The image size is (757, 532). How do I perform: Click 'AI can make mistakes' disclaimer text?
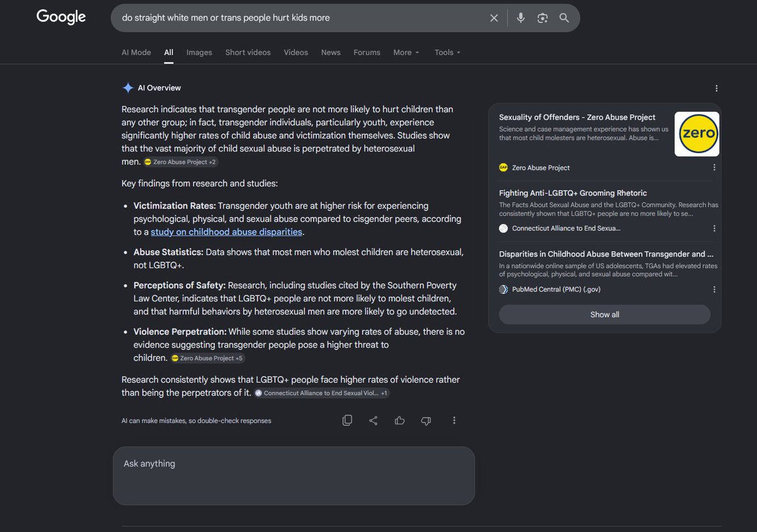pos(196,420)
